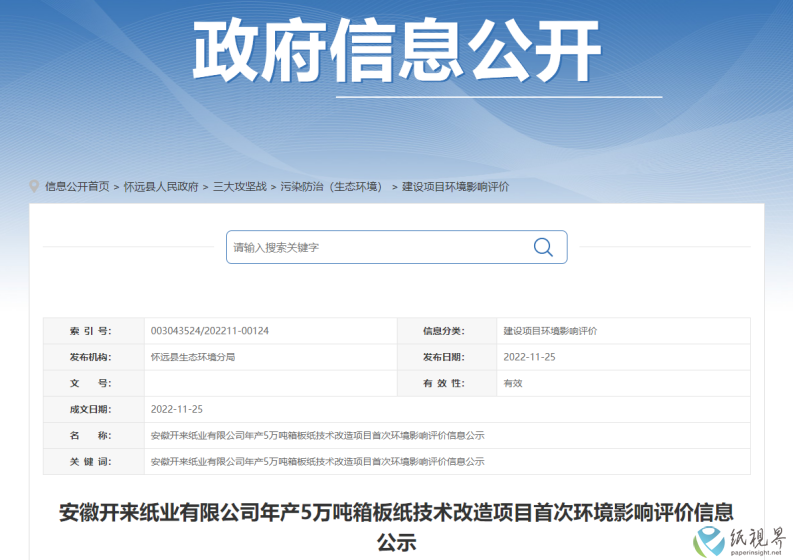This screenshot has width=793, height=560.
Task: Click the location pin icon in breadcrumb
Action: pyautogui.click(x=34, y=187)
